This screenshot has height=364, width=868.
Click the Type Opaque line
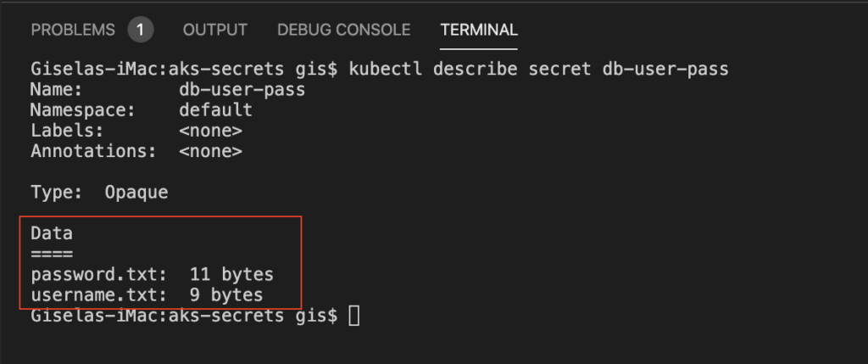[x=99, y=193]
